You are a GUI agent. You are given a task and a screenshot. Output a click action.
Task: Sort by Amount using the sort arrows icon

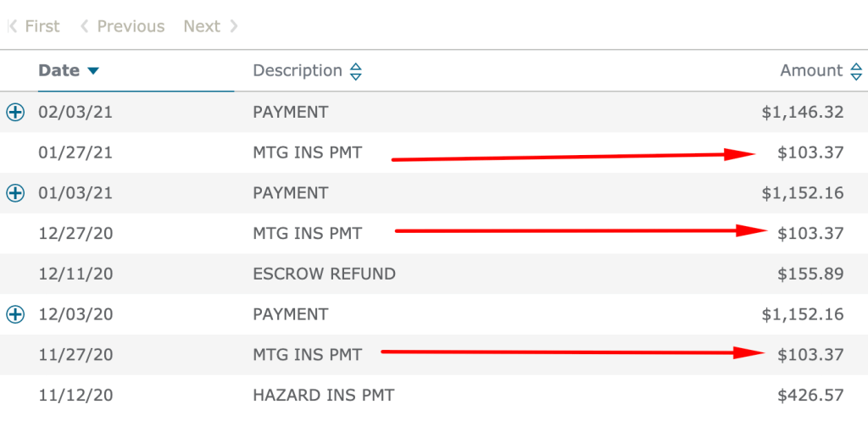coord(856,71)
